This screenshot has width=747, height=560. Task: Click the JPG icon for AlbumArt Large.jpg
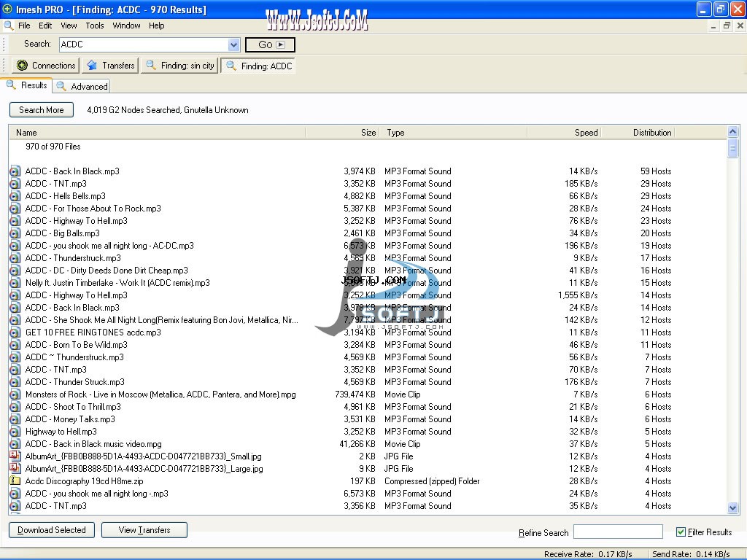click(x=15, y=469)
